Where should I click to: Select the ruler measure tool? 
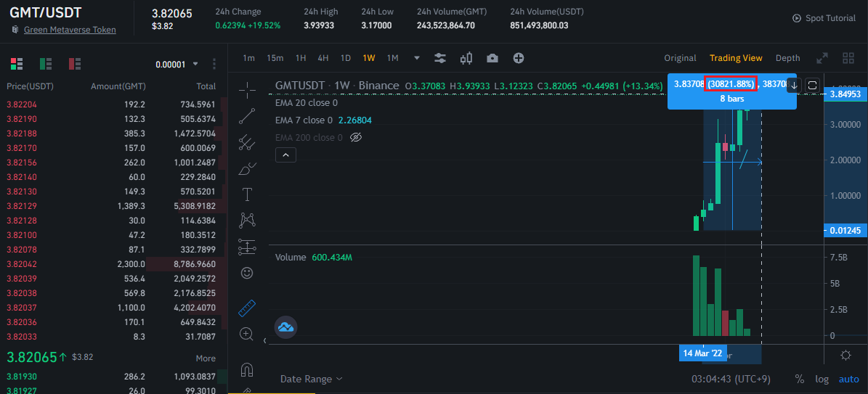(x=247, y=308)
